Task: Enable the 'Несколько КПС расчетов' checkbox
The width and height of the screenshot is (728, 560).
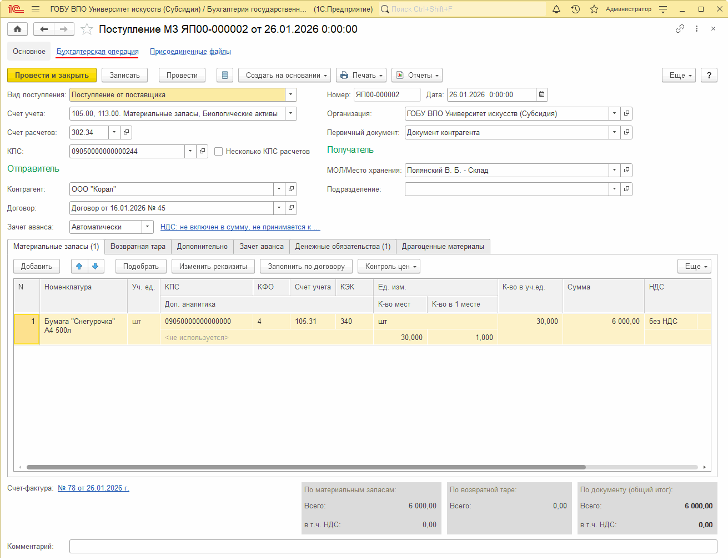Action: (x=219, y=152)
